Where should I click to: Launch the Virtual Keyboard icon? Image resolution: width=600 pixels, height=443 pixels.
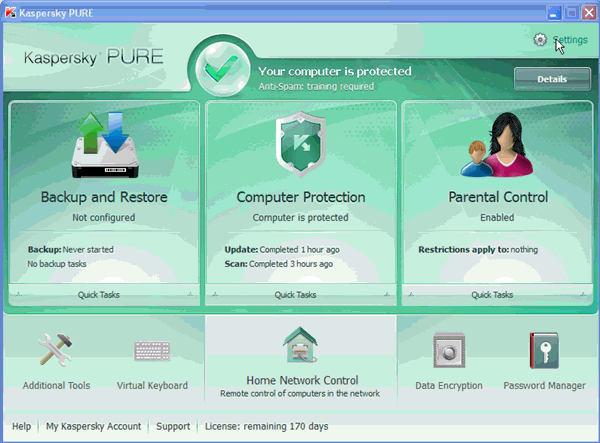(152, 351)
